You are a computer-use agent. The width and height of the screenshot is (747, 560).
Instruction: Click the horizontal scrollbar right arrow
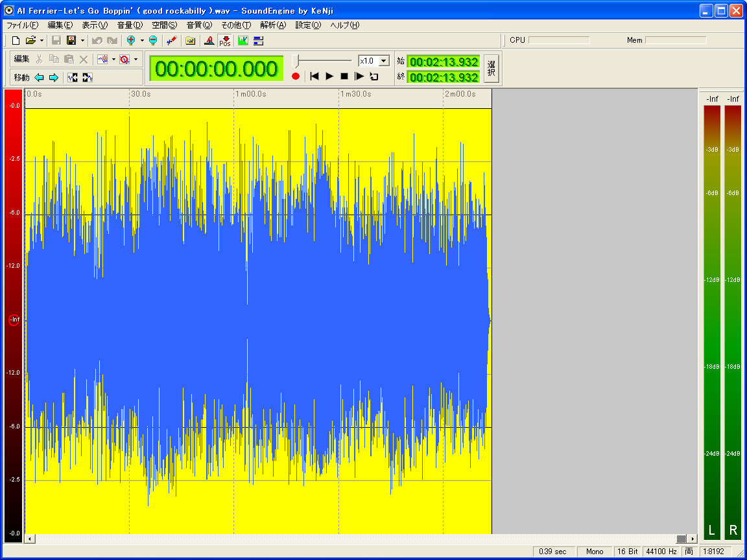click(x=693, y=539)
